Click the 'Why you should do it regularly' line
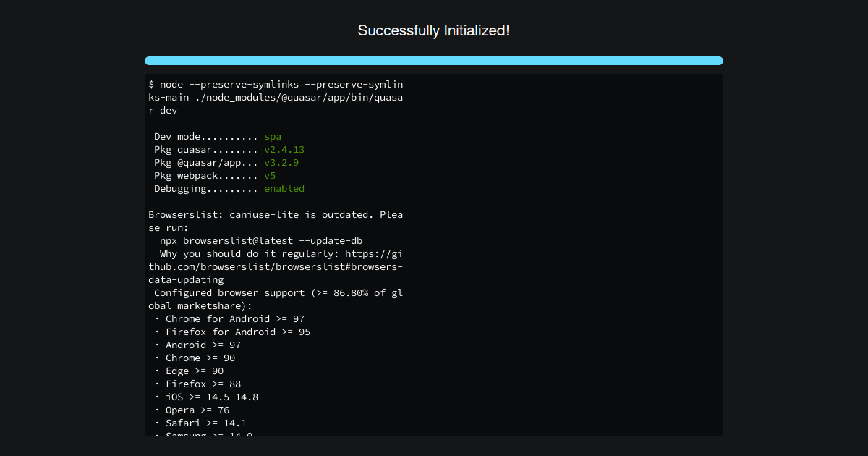The height and width of the screenshot is (456, 868). [281, 253]
